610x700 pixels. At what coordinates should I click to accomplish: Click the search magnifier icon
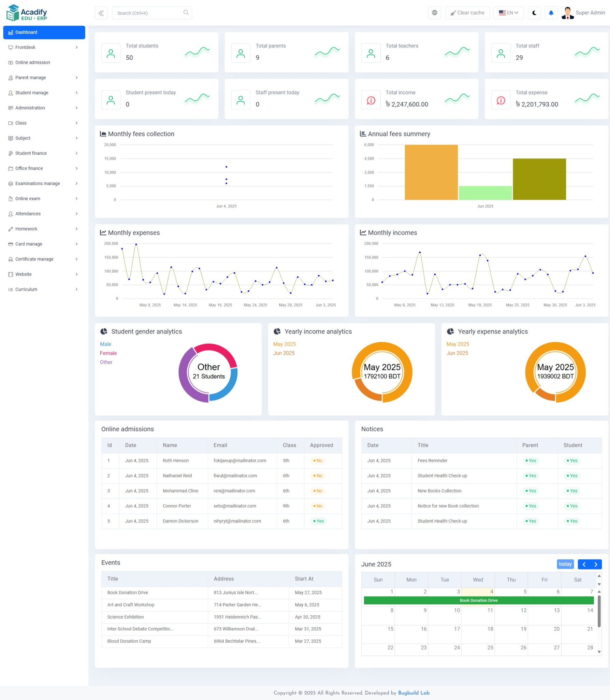coord(186,13)
